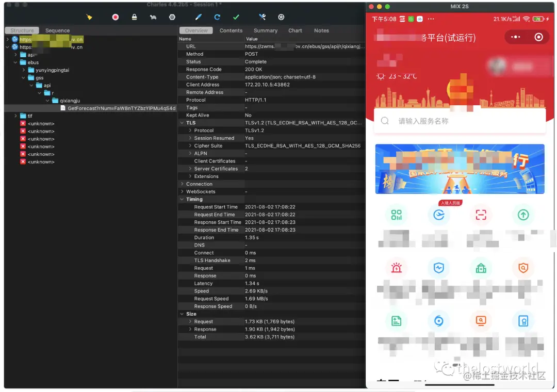This screenshot has height=392, width=557.
Task: Collapse the TLS section
Action: click(182, 123)
